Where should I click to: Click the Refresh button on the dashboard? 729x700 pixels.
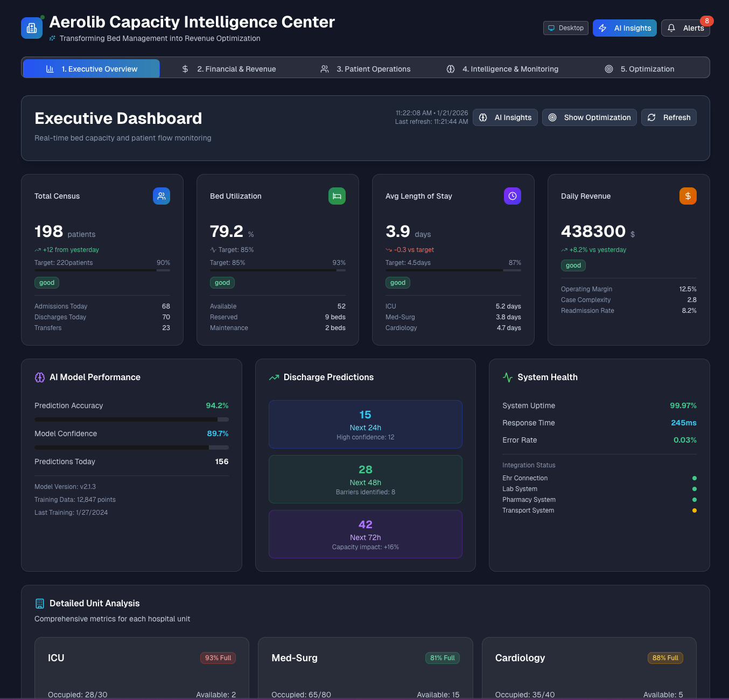[x=669, y=117]
